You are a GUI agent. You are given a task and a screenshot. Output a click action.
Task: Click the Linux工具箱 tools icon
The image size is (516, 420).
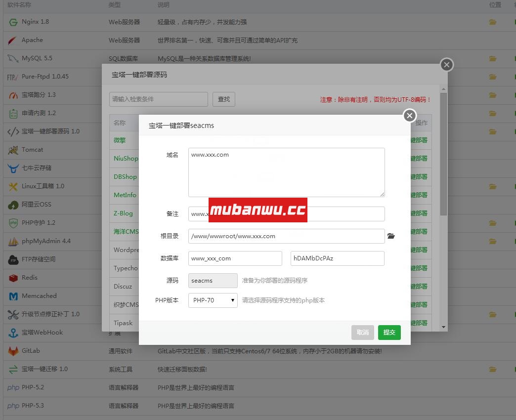tap(13, 186)
